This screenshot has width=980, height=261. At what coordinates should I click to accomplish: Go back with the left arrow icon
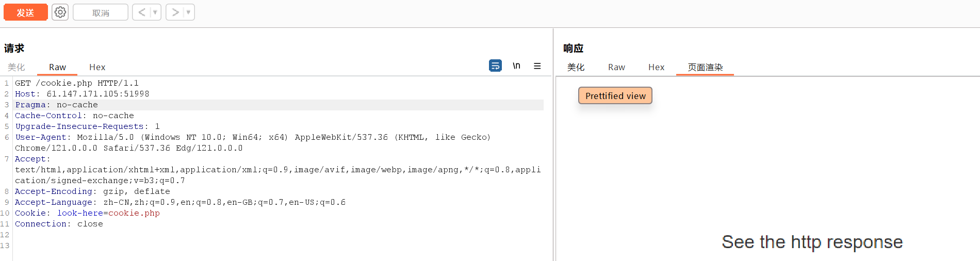pyautogui.click(x=141, y=12)
